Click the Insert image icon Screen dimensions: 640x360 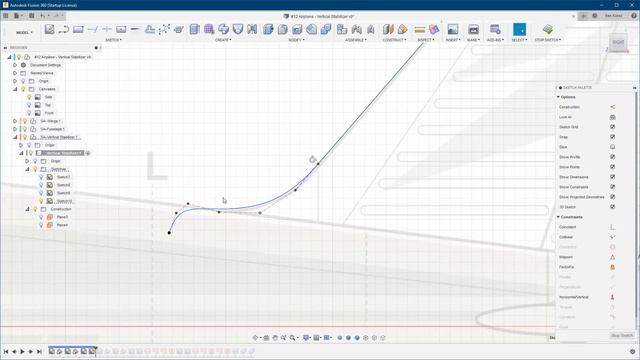click(453, 29)
